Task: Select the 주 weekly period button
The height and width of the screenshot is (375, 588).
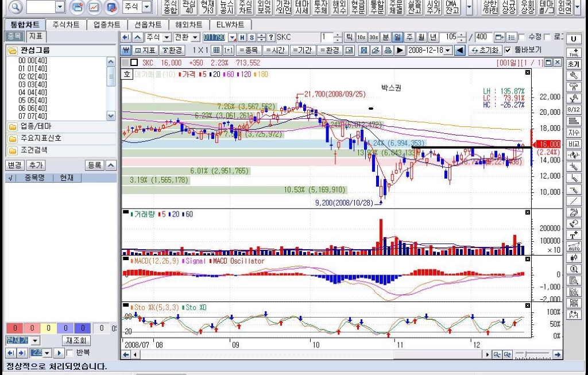Action: 409,37
